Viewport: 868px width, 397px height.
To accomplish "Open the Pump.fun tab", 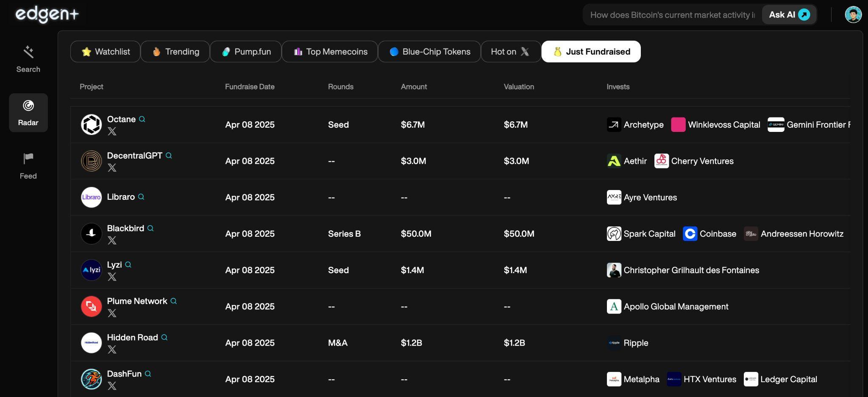I will pos(246,52).
